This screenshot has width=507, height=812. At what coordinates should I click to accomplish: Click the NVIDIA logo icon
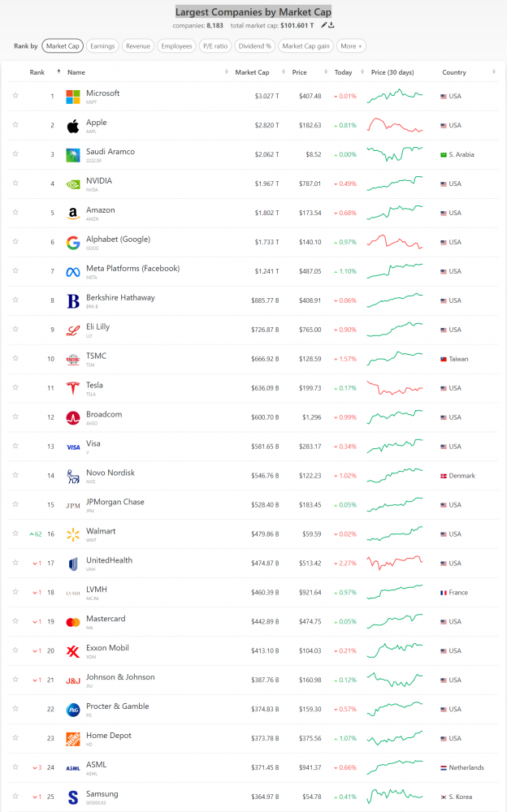click(x=73, y=184)
